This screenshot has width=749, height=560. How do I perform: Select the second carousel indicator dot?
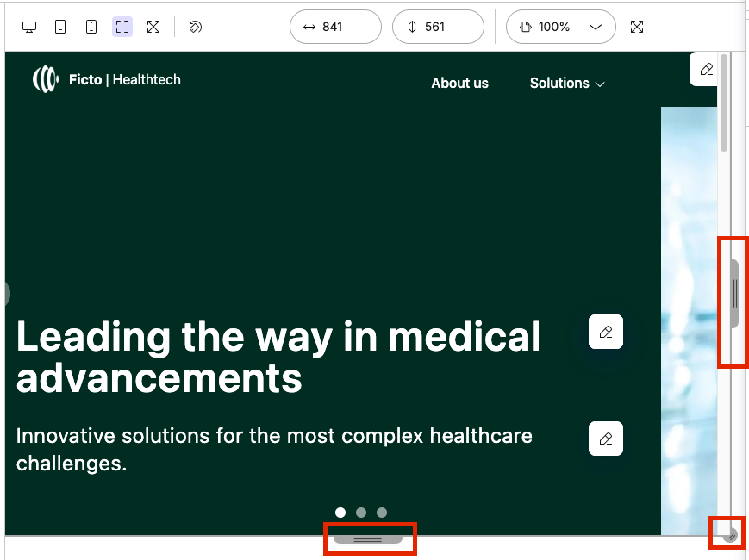pos(361,512)
